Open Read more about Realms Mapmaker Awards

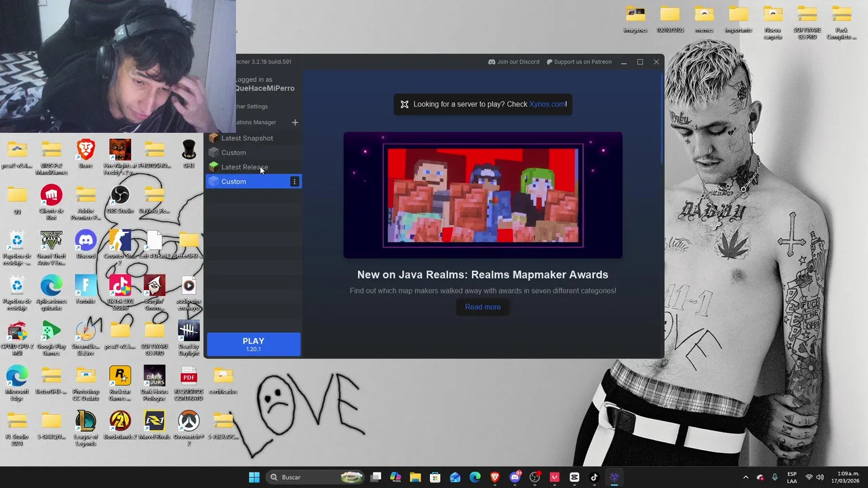pos(483,307)
